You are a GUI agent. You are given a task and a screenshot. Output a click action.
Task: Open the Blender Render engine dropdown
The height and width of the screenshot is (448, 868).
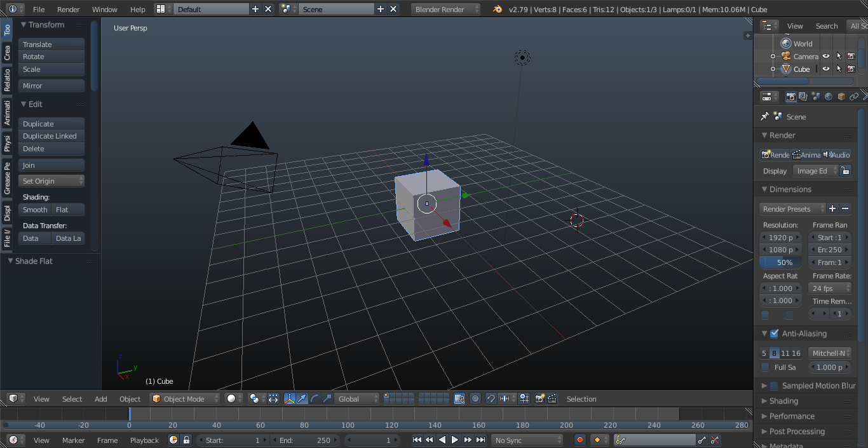tap(447, 9)
